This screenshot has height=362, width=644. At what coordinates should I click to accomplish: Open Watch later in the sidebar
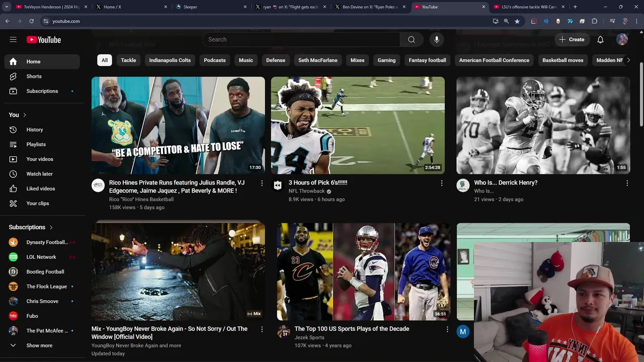point(42,174)
